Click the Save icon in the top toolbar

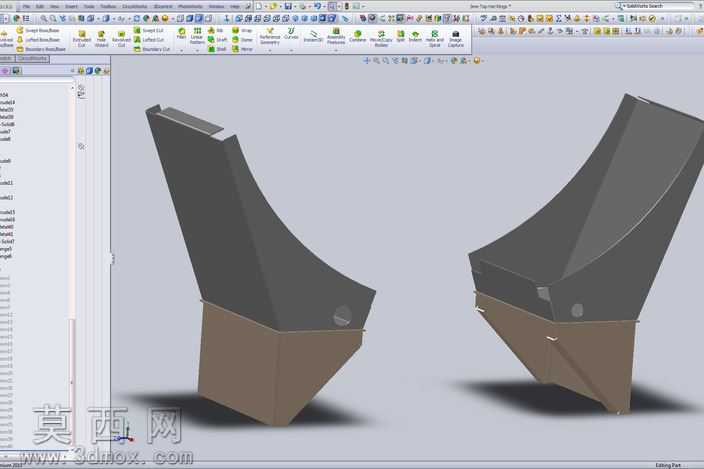288,6
